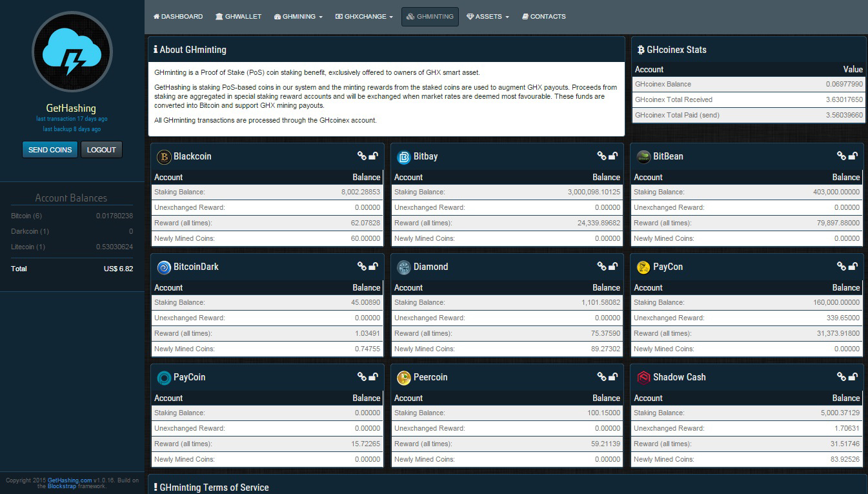
Task: Toggle the padlock icon on Bitbay card
Action: 613,156
